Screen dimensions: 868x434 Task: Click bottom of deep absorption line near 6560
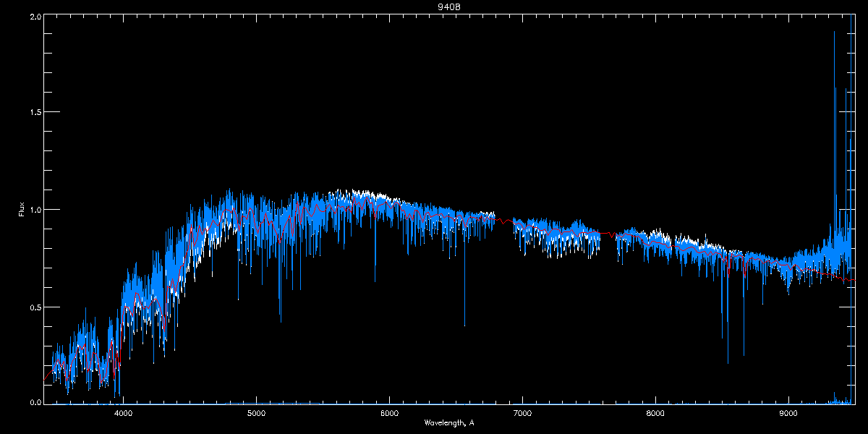tap(464, 325)
